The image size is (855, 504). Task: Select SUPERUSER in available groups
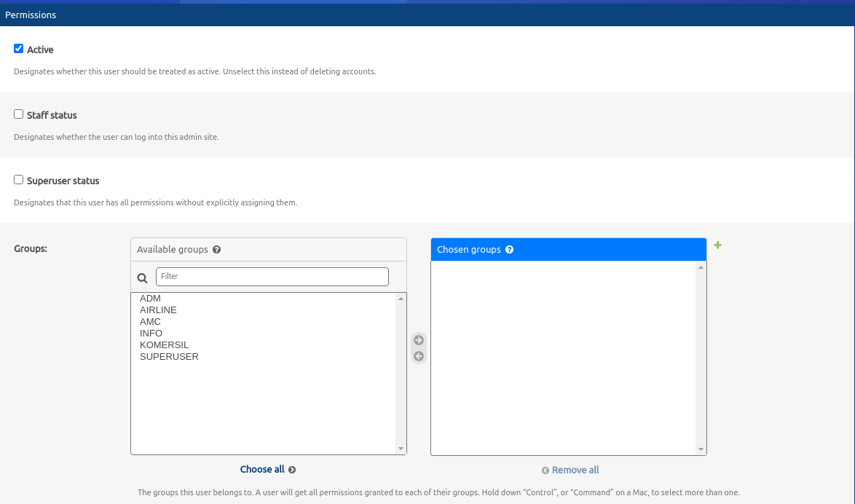pos(169,357)
